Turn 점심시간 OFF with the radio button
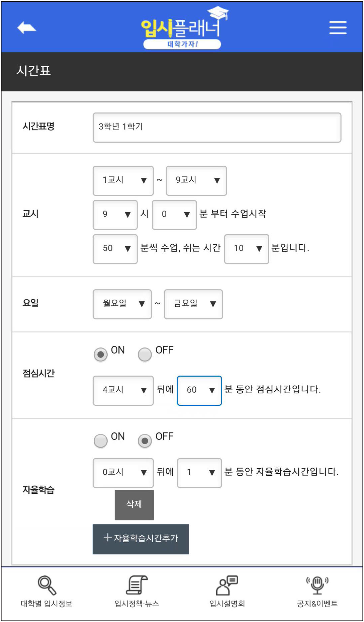Screen dimensions: 364x622 [145, 355]
